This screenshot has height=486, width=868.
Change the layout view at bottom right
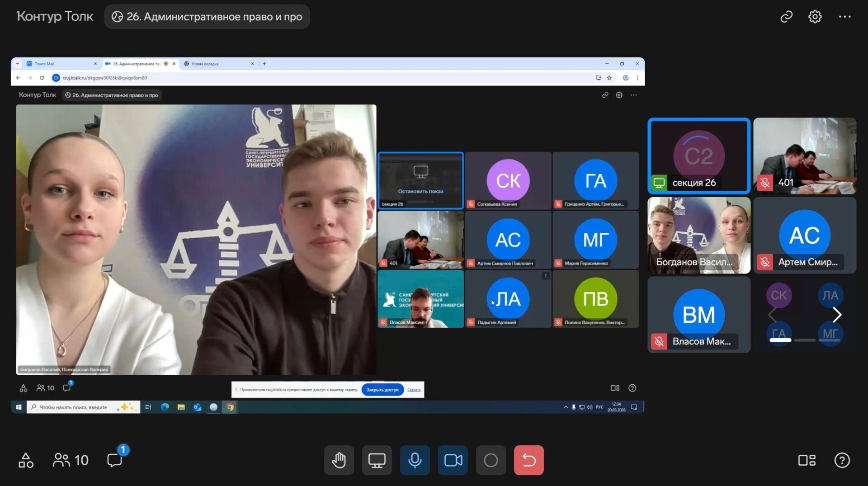coord(807,460)
